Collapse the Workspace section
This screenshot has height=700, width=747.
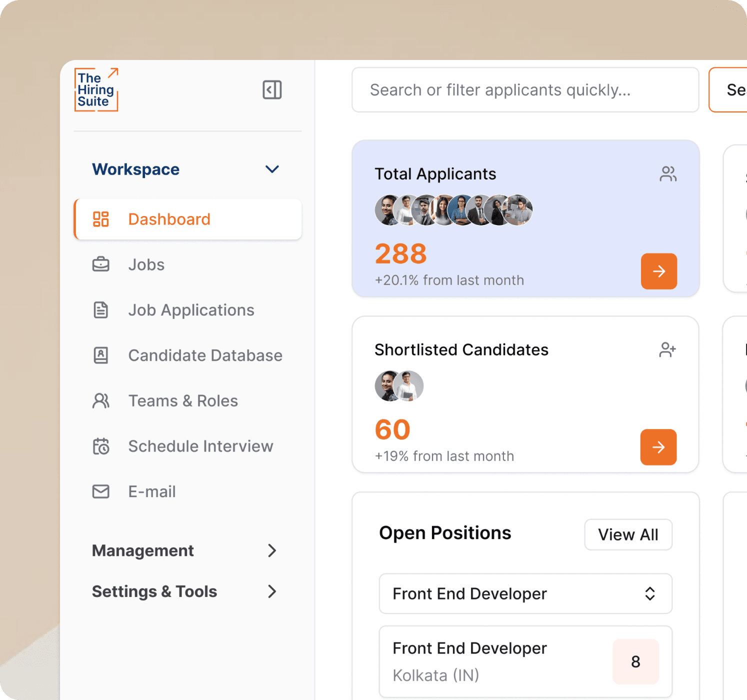(272, 169)
